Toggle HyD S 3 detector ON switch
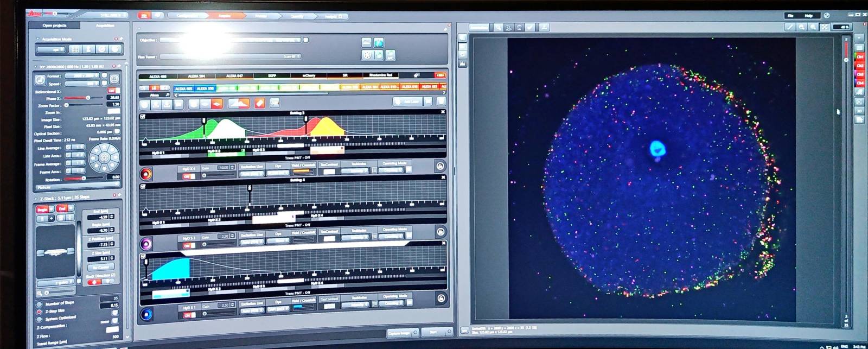The image size is (868, 349). coord(188,246)
